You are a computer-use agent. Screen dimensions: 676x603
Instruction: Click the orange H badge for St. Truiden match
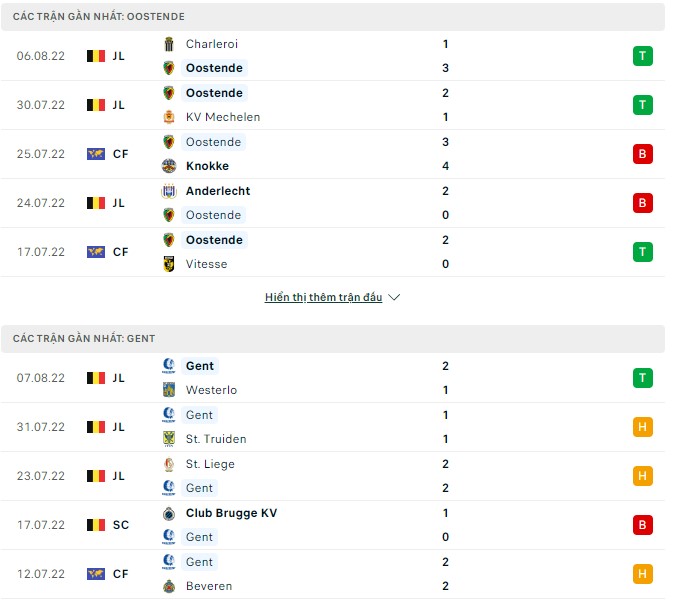coord(643,427)
